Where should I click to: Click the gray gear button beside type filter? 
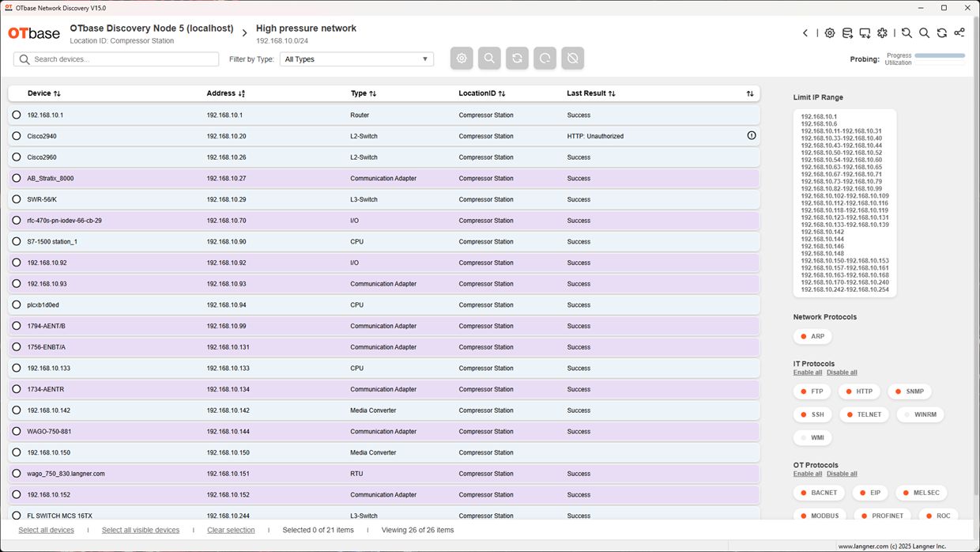click(x=462, y=58)
